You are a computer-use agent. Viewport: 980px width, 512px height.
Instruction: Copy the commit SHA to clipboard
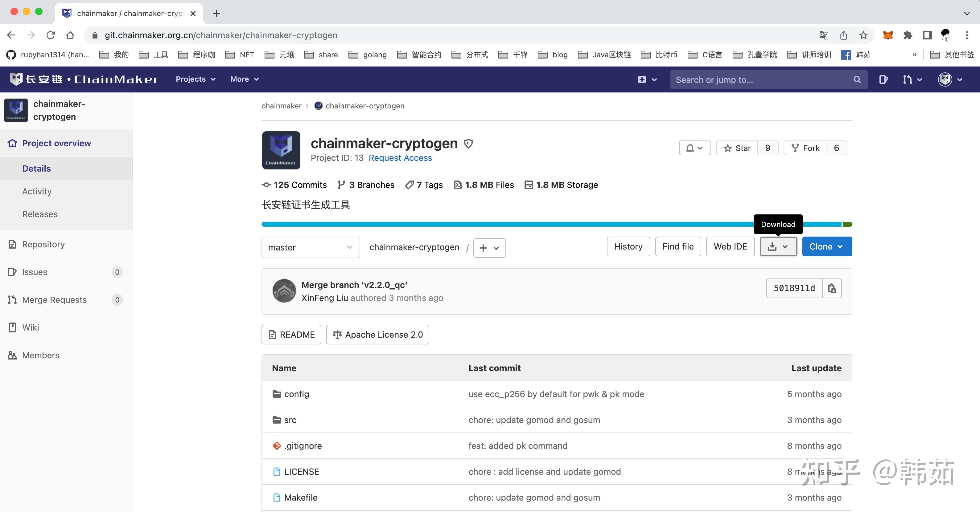click(832, 288)
